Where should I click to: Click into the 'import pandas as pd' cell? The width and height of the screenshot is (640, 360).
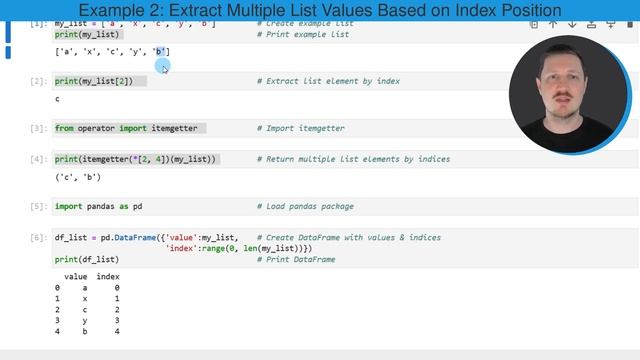[344, 207]
